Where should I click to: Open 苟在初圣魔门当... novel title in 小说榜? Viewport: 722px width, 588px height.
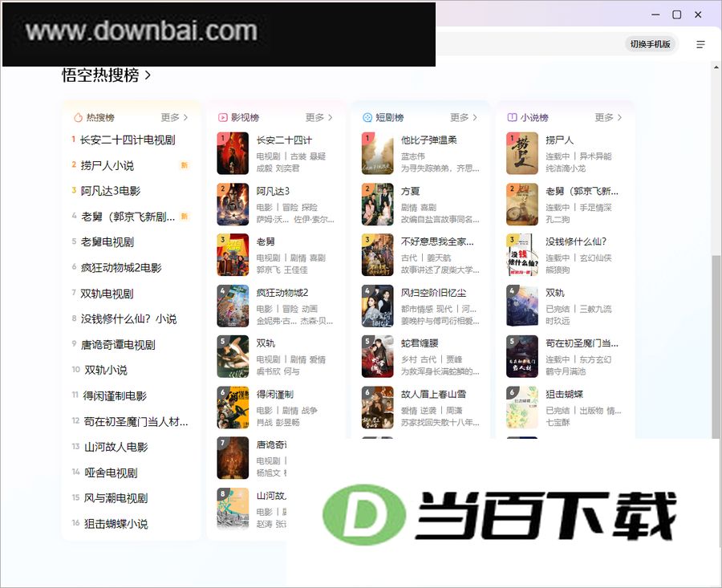click(x=582, y=343)
